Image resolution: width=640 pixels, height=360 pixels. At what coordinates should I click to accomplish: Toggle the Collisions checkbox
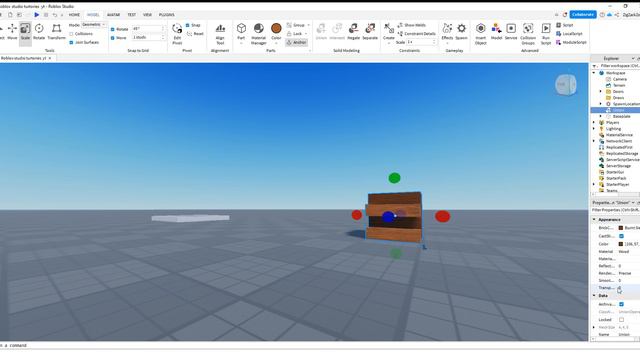pos(71,34)
